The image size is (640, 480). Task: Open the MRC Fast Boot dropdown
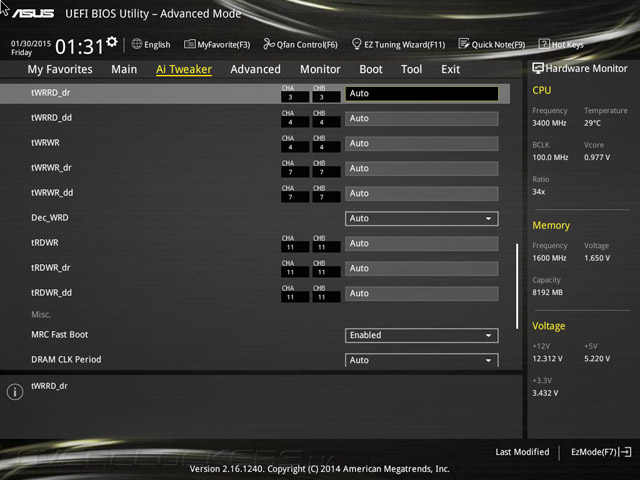coord(422,335)
